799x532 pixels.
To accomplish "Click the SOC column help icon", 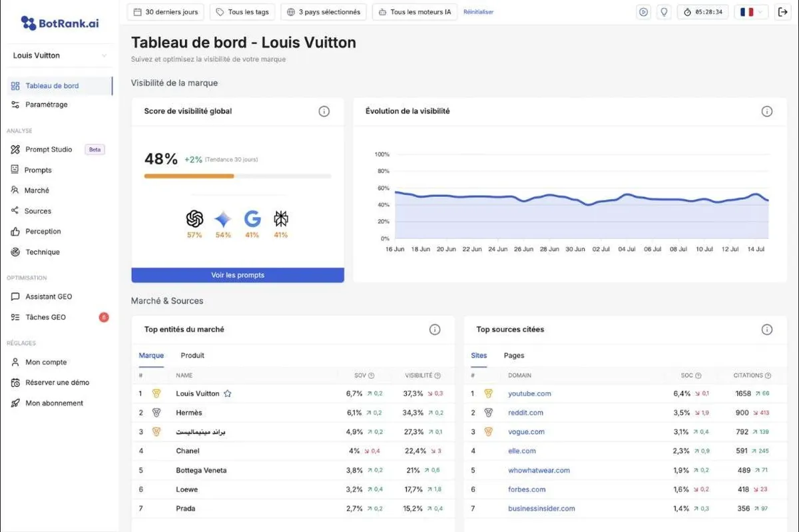I will point(698,376).
